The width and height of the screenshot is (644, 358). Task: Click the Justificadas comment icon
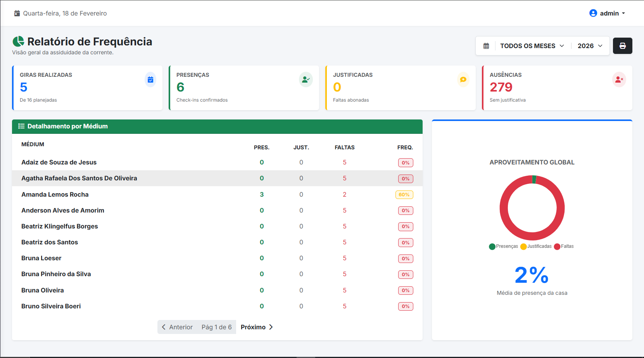click(463, 80)
